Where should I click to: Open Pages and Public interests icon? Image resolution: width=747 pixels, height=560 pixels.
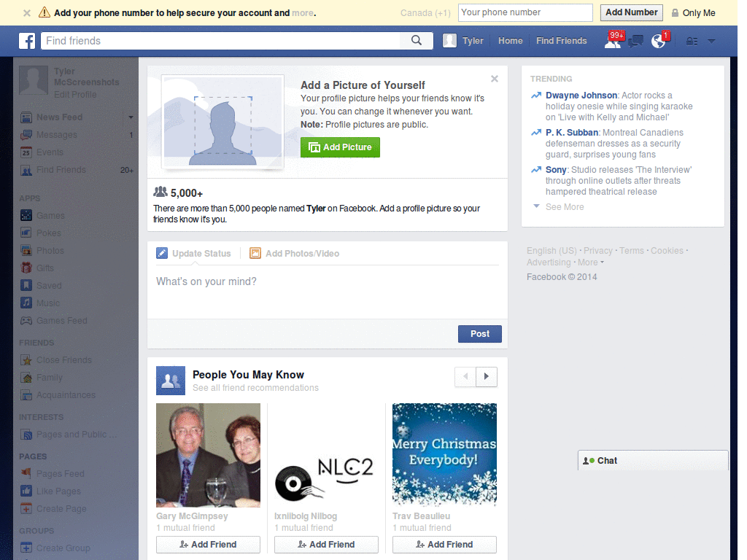tap(26, 435)
